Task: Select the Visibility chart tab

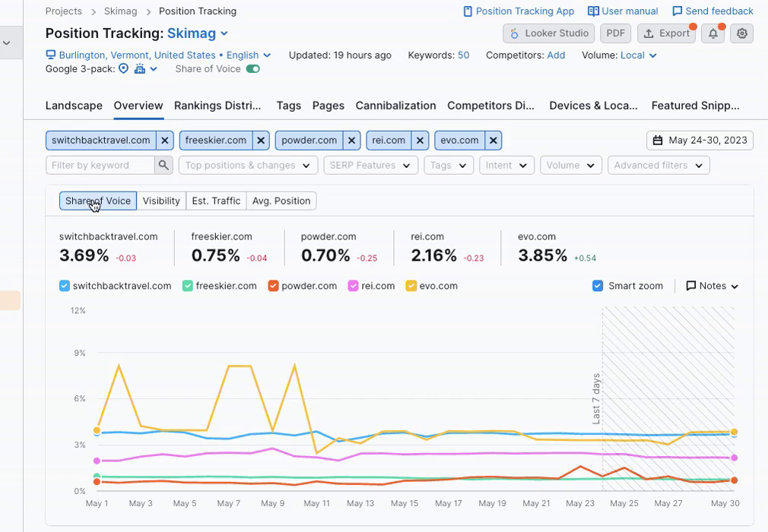Action: pos(161,201)
